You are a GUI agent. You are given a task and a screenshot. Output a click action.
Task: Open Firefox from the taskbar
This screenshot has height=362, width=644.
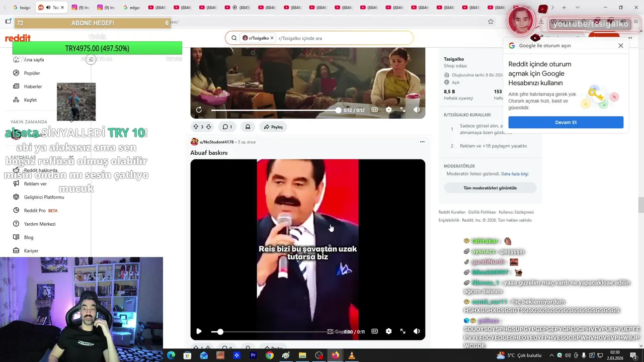(335, 355)
